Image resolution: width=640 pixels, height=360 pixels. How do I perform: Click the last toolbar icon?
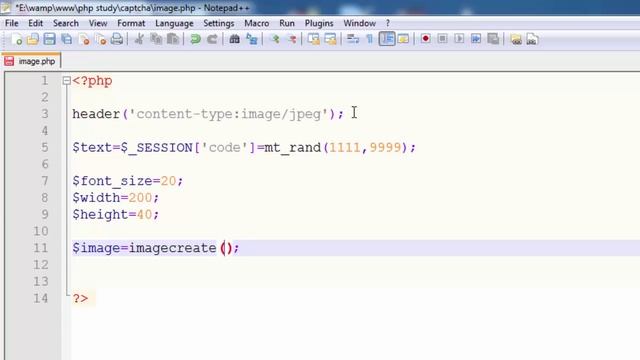(532, 39)
